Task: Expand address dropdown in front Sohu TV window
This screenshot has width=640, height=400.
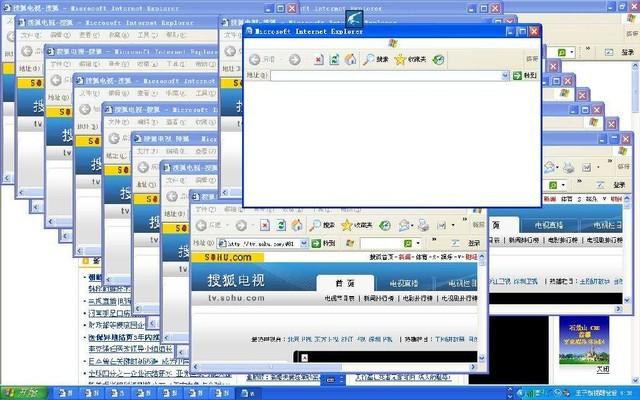Action: [x=304, y=244]
